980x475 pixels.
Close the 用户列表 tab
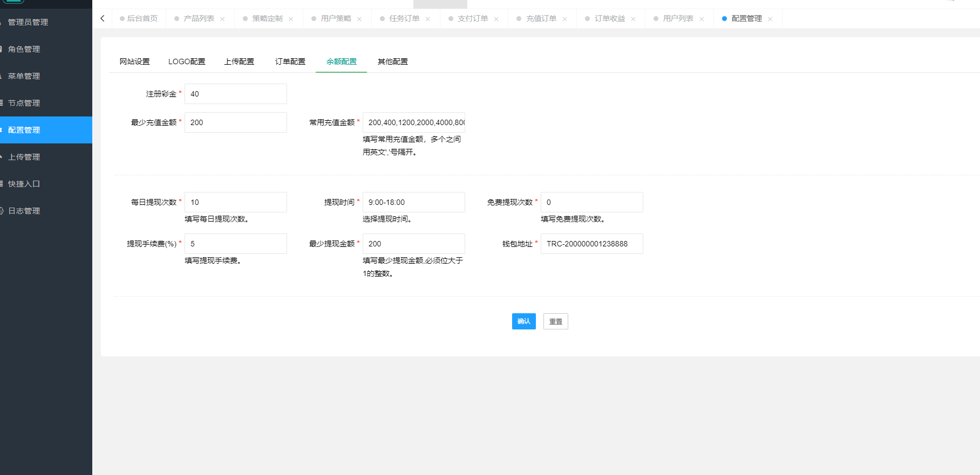[702, 19]
